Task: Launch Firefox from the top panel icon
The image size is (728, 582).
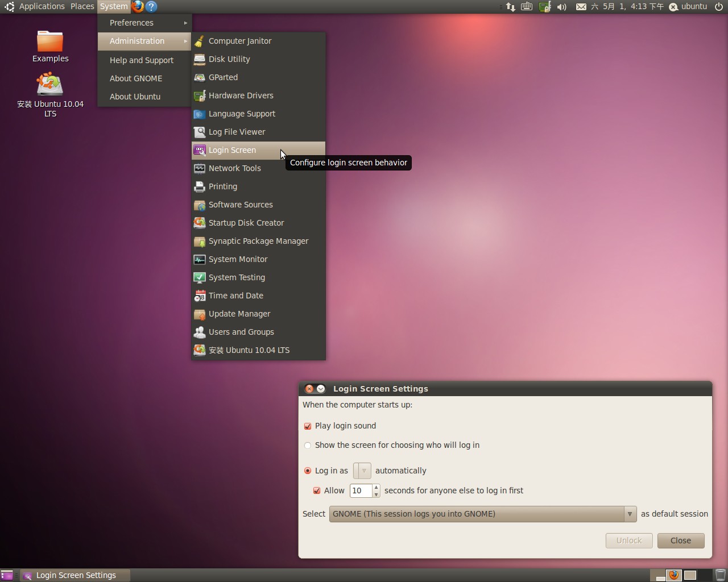Action: [x=138, y=6]
